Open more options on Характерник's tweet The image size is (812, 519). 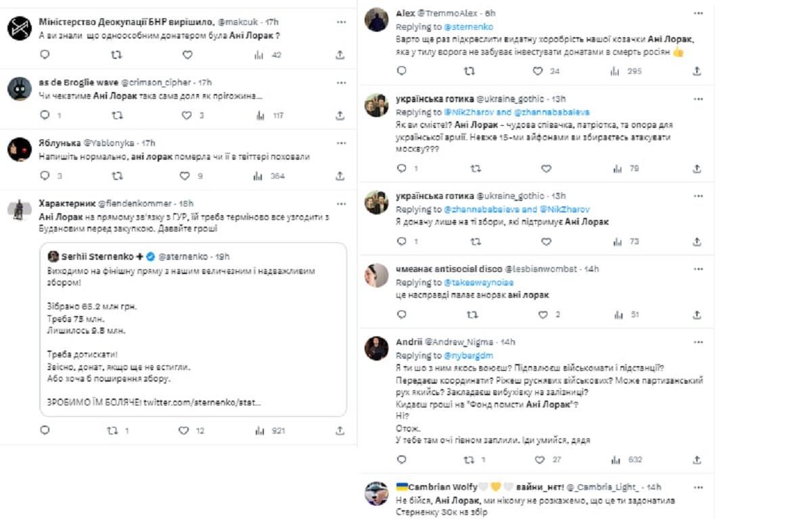(342, 203)
